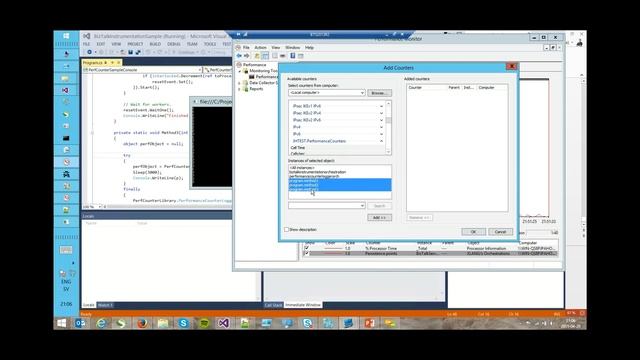Collapse the JHTEST PerformanceCounters group
Viewport: 640px width, 360px height.
tap(381, 141)
